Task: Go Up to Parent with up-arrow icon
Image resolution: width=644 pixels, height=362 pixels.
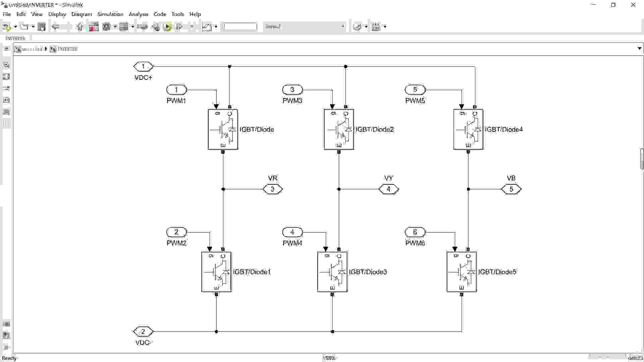Action: pyautogui.click(x=80, y=27)
